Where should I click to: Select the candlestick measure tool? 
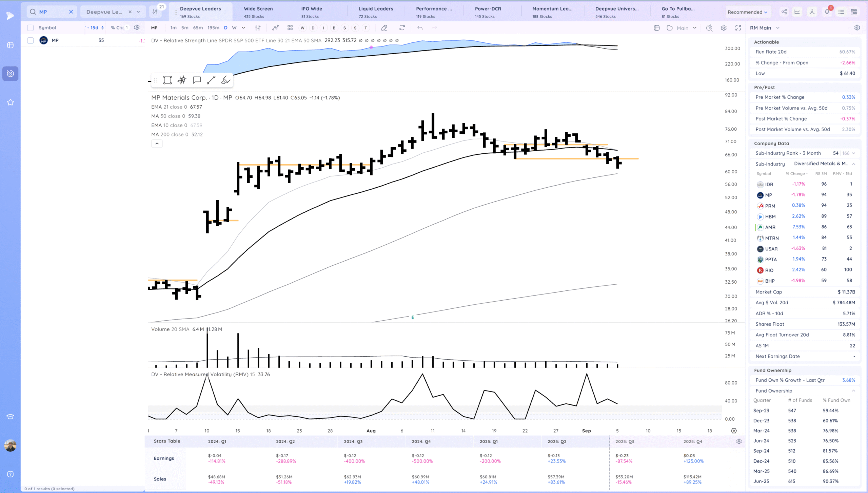pyautogui.click(x=182, y=80)
